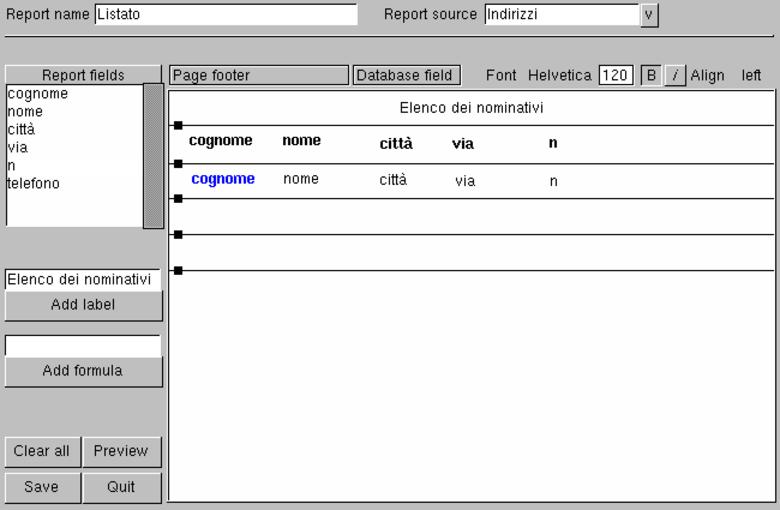Click the Report fields list header
780x510 pixels.
[83, 75]
